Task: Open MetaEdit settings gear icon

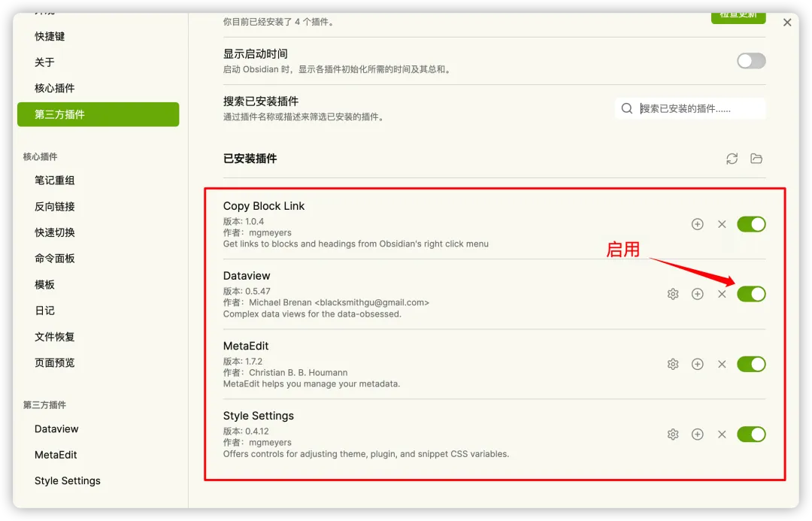Action: coord(673,364)
